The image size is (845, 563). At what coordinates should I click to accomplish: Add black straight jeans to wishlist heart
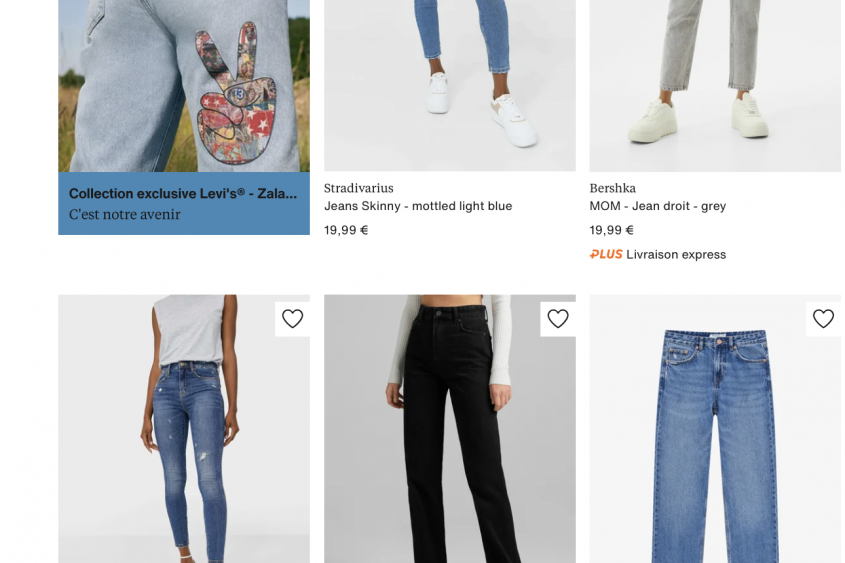pyautogui.click(x=558, y=319)
